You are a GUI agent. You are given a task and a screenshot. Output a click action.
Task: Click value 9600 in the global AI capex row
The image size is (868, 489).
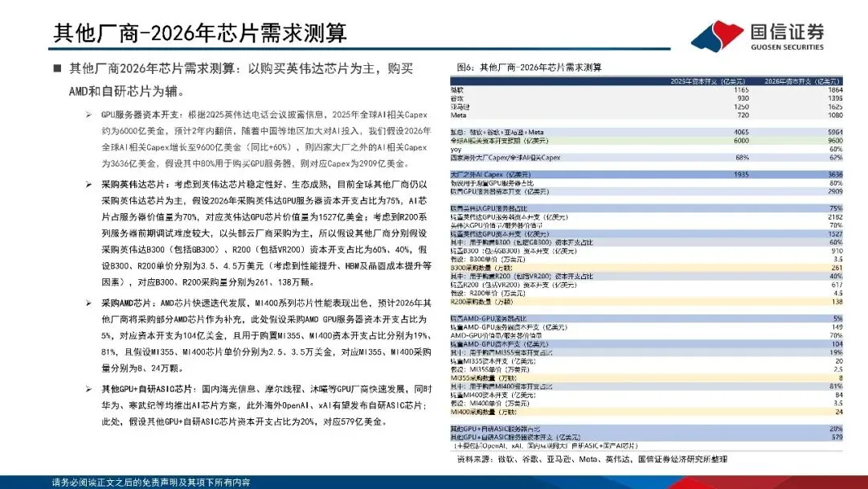pyautogui.click(x=835, y=141)
